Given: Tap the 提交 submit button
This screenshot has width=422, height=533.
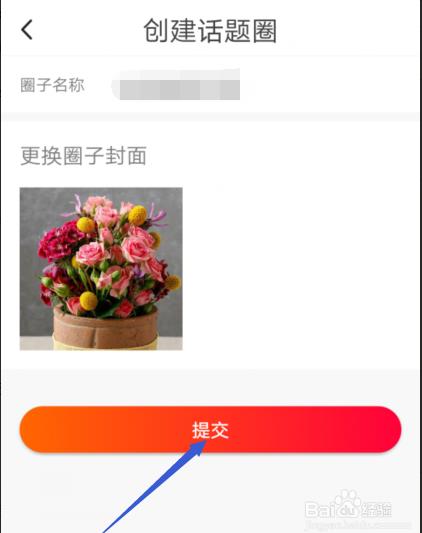Looking at the screenshot, I should 210,429.
